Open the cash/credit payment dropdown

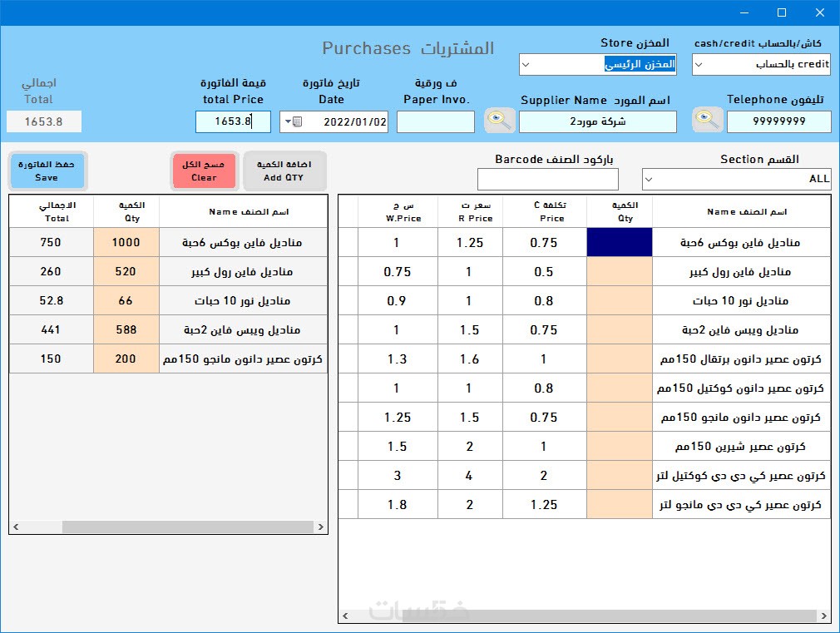(699, 65)
